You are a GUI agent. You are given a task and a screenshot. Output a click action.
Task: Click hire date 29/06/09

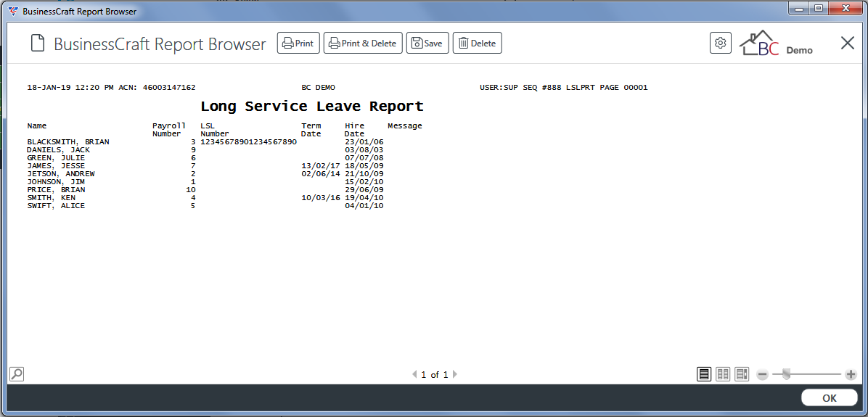364,190
